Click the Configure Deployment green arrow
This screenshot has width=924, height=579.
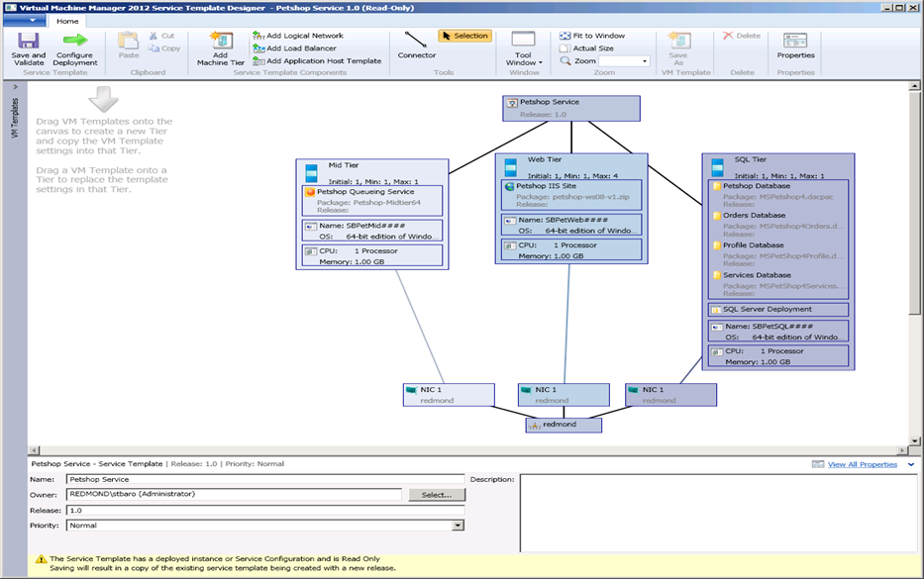(x=75, y=40)
